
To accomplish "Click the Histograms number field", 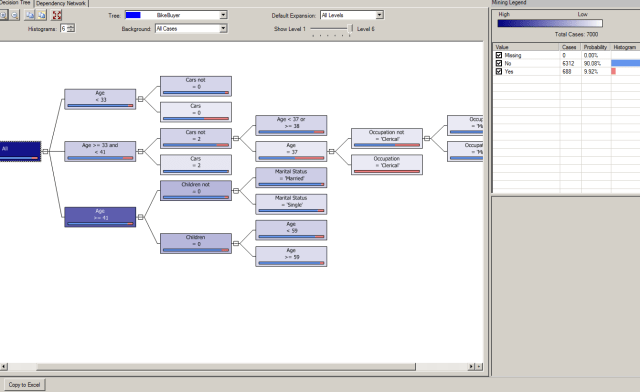I will 63,28.
